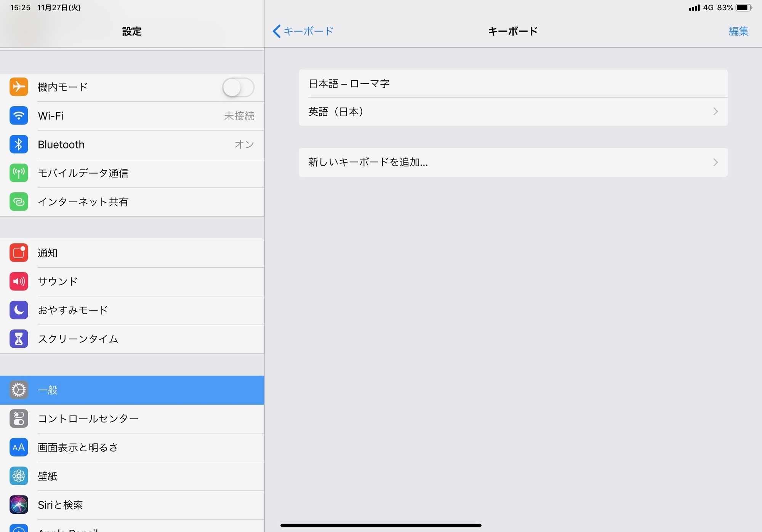Open Wi-Fi settings row
This screenshot has width=762, height=532.
132,116
